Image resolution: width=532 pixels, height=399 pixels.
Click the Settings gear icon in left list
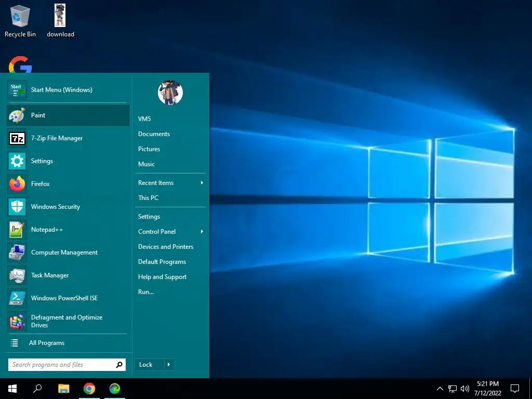coord(17,161)
